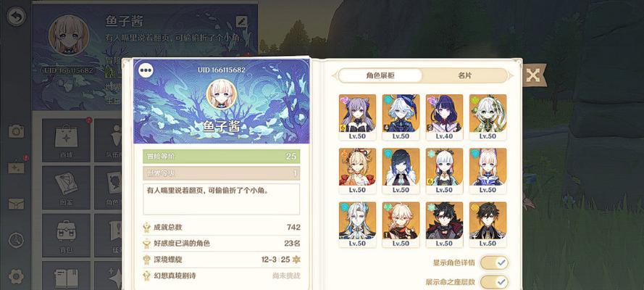Viewport: 644px width, 290px height.
Task: Click the profile avatar on the card
Action: click(x=222, y=94)
